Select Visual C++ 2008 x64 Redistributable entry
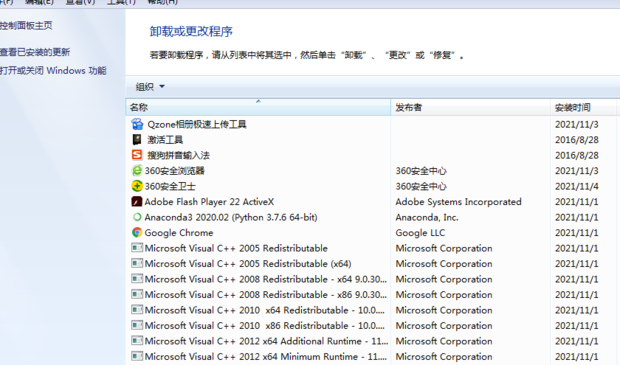The height and width of the screenshot is (365, 620). pos(372,279)
